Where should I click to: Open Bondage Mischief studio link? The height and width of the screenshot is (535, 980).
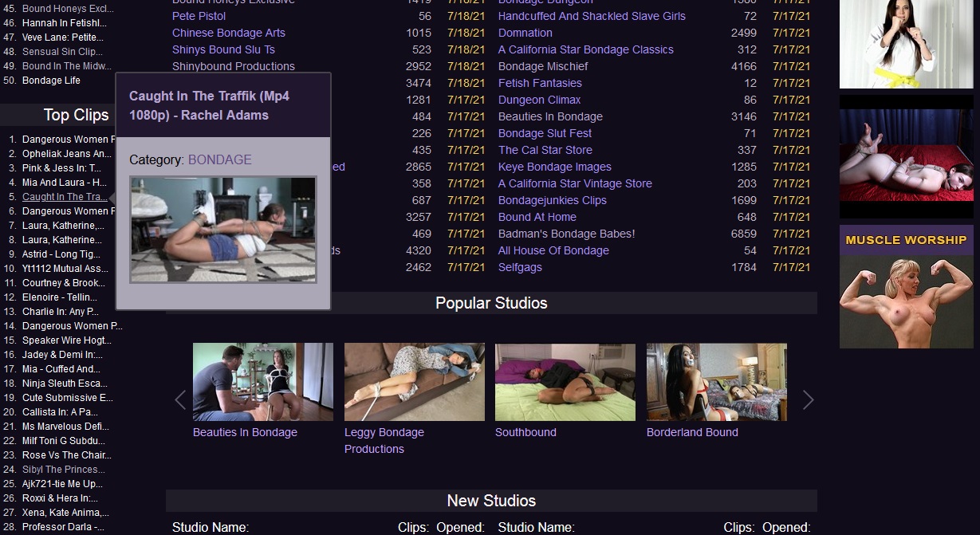pos(543,66)
